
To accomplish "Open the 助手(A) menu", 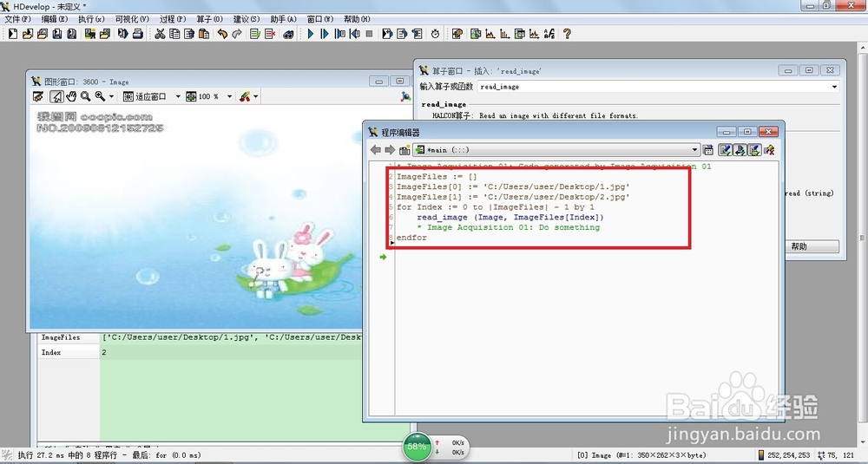I will [284, 19].
